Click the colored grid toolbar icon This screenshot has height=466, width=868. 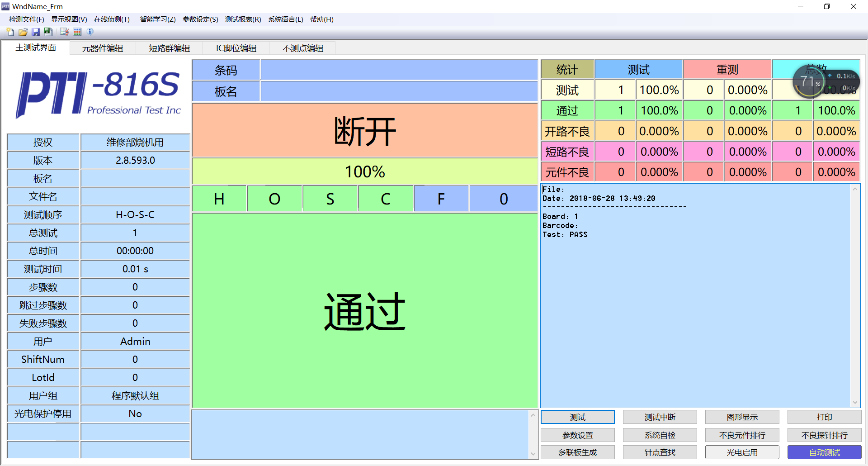click(x=77, y=32)
